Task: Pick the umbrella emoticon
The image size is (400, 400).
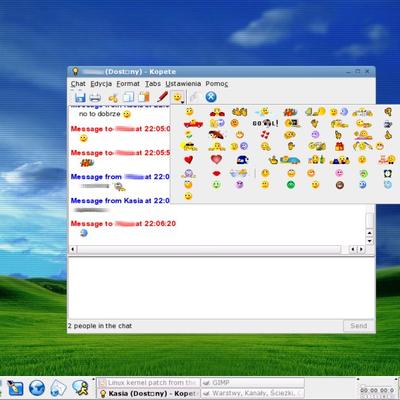Action: pos(216,135)
